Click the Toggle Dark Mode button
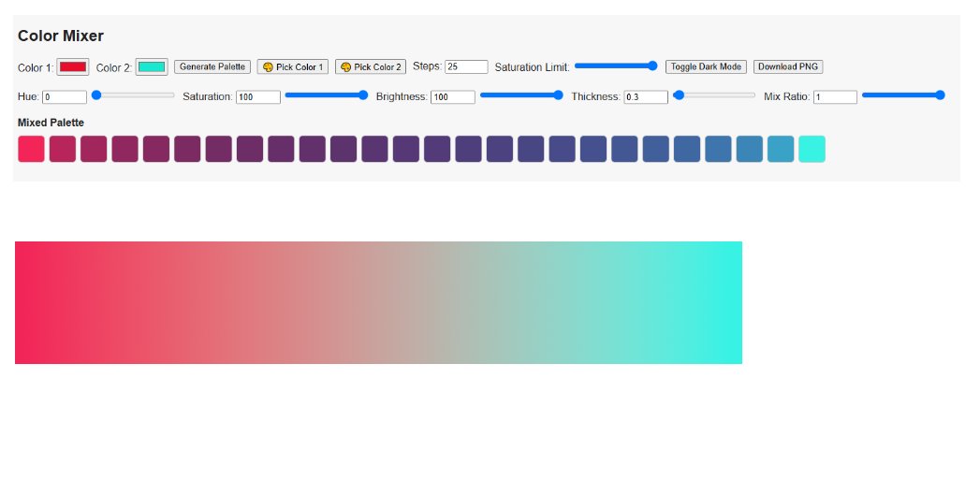The image size is (980, 481). click(x=707, y=66)
